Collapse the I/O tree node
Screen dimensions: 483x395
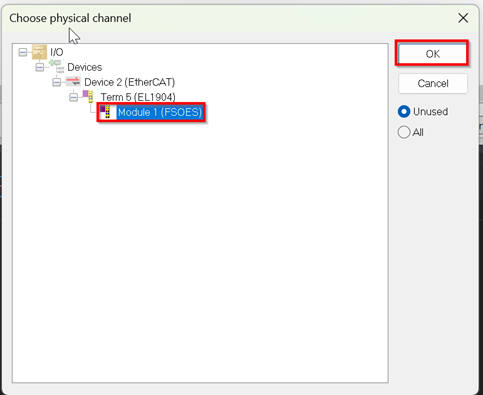(x=23, y=52)
